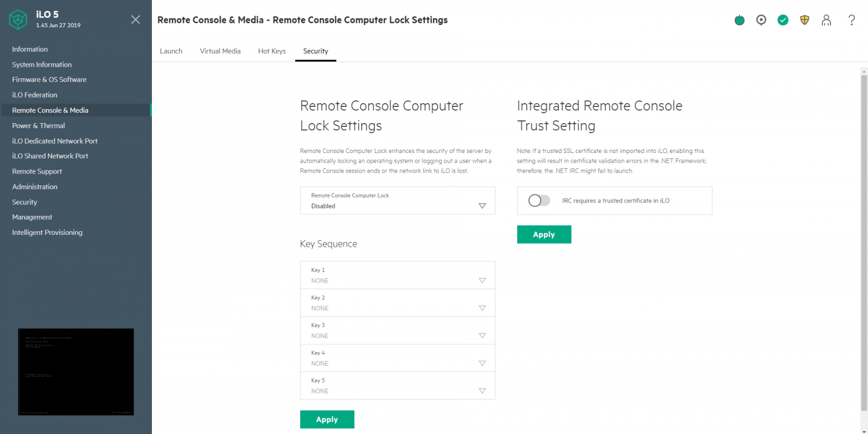Close the navigation sidebar with X

(x=136, y=20)
